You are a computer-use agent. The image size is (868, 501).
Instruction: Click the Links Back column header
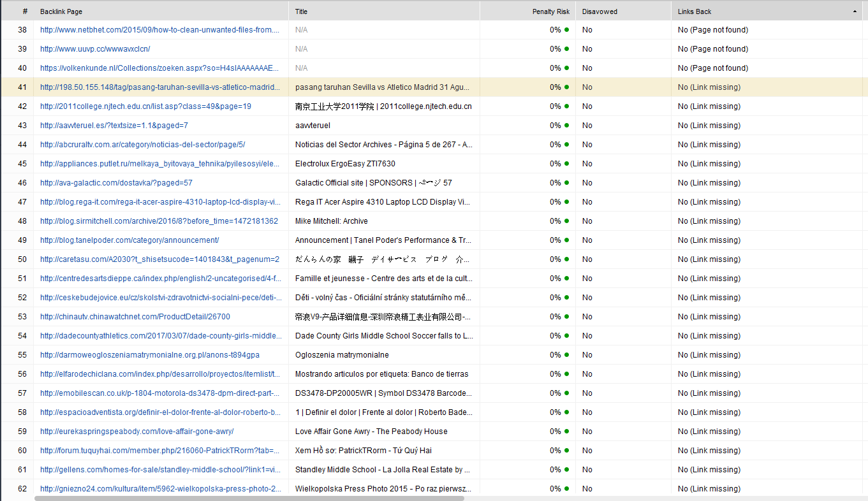click(x=767, y=11)
